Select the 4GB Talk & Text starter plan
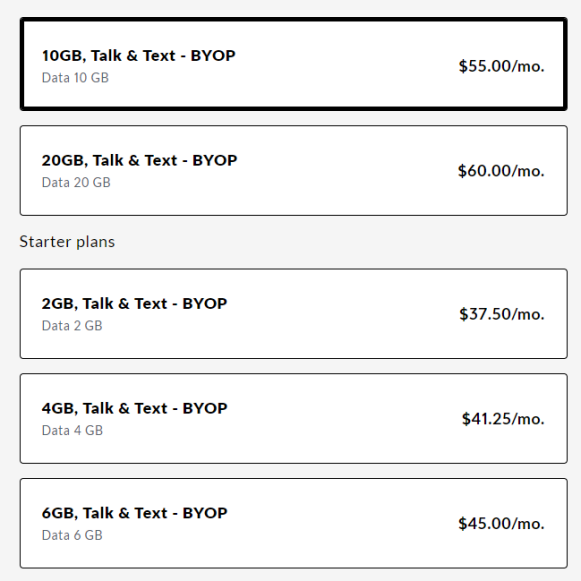The width and height of the screenshot is (581, 581). tap(293, 418)
